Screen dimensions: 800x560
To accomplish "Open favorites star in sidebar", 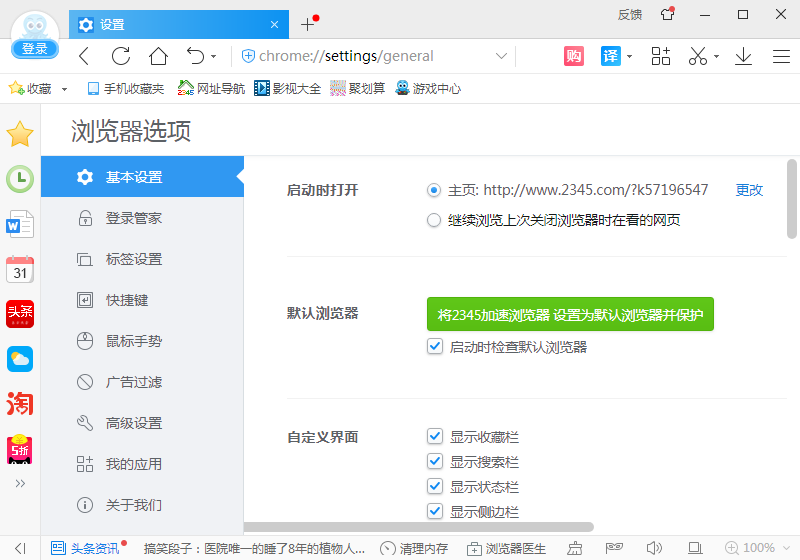I will 20,134.
